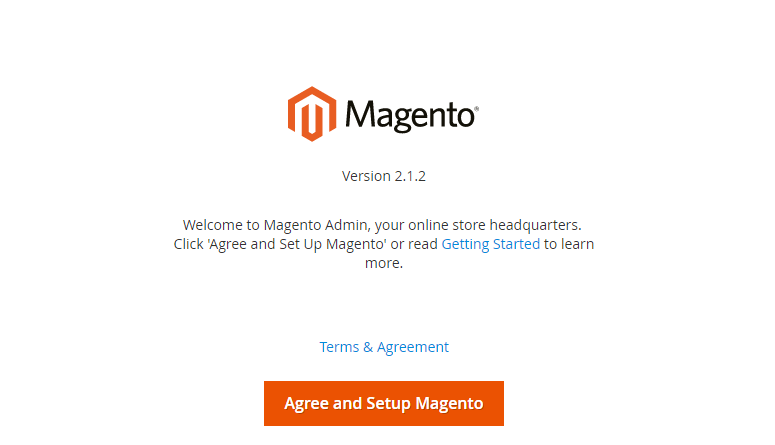Open the Terms & Agreement link

[x=384, y=347]
